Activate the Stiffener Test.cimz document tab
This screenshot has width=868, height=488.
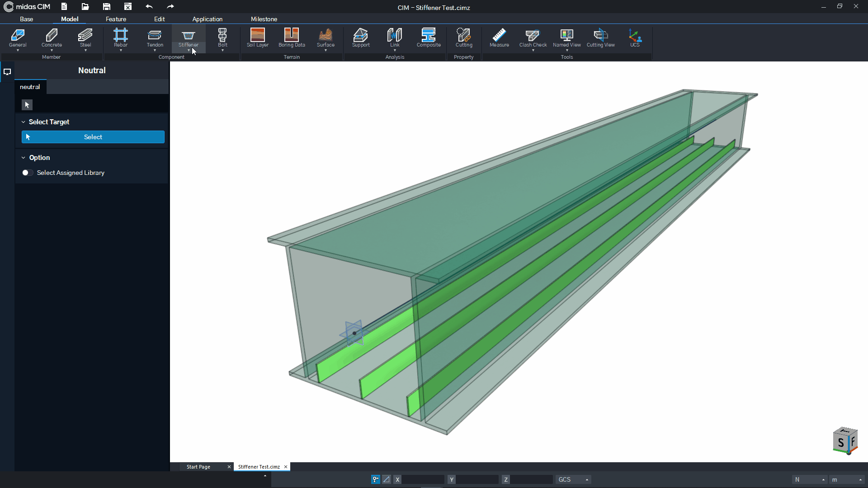click(x=259, y=467)
